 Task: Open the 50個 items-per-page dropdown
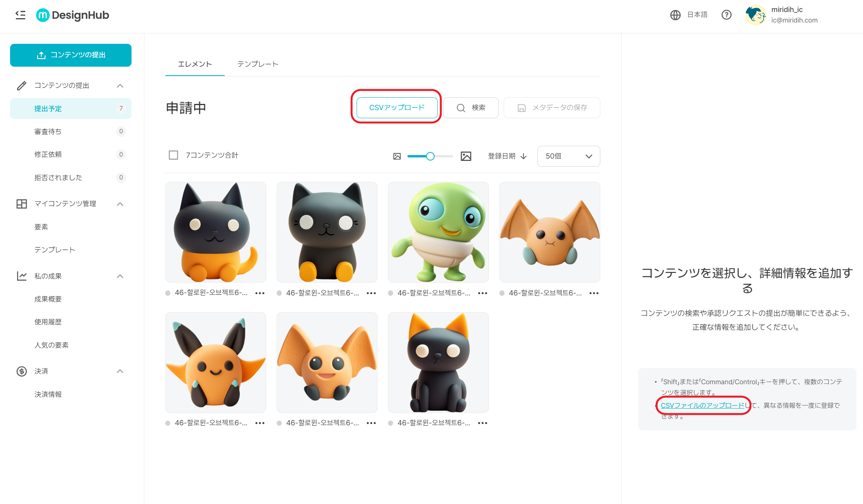pos(568,156)
